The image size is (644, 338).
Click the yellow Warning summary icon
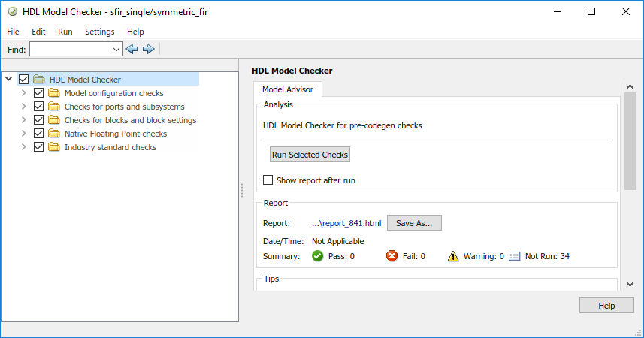(x=453, y=256)
